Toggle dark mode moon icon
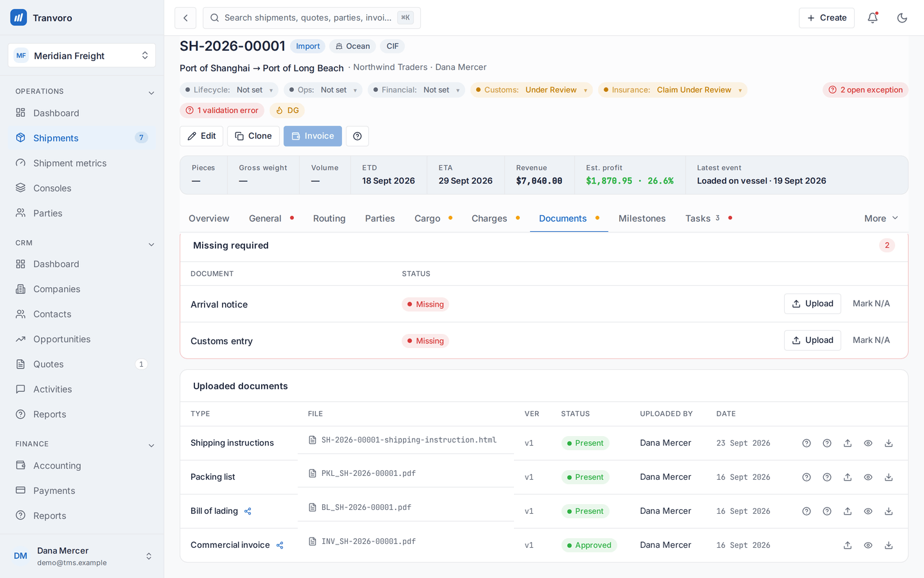 click(902, 18)
